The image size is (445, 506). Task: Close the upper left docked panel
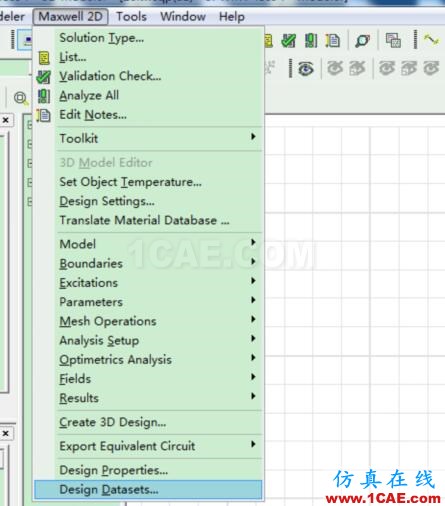[6, 120]
